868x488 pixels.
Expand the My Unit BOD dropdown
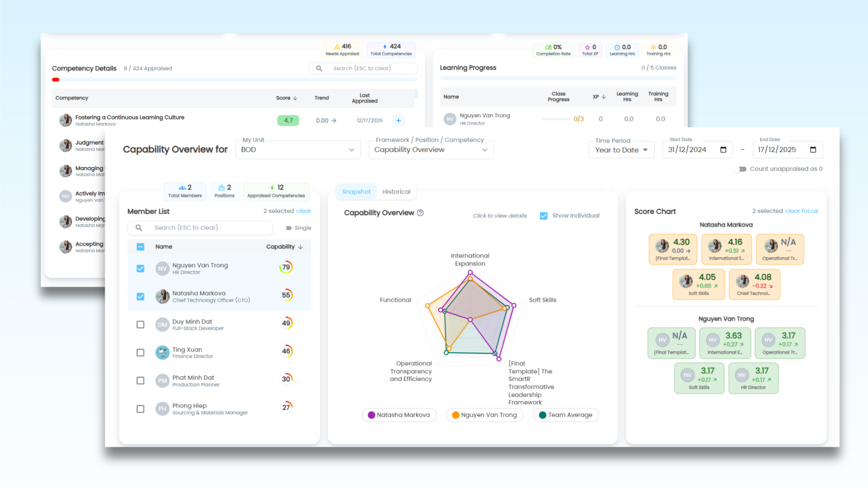[x=298, y=150]
